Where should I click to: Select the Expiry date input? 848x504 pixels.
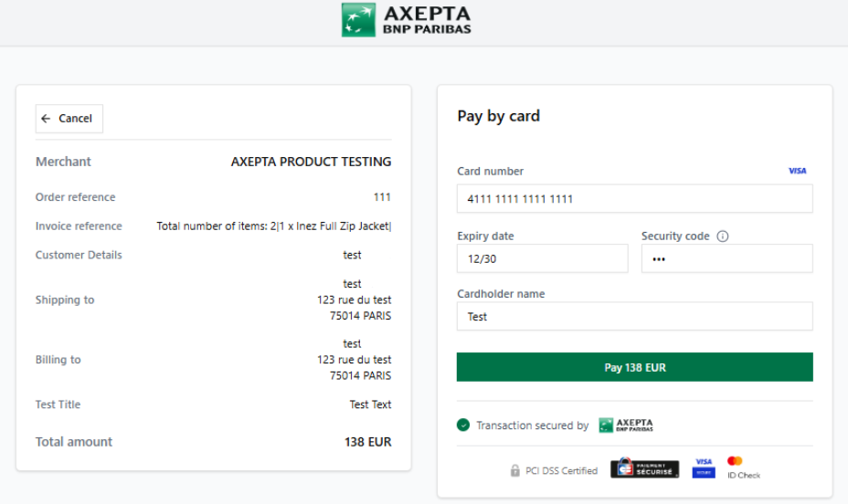(x=542, y=258)
